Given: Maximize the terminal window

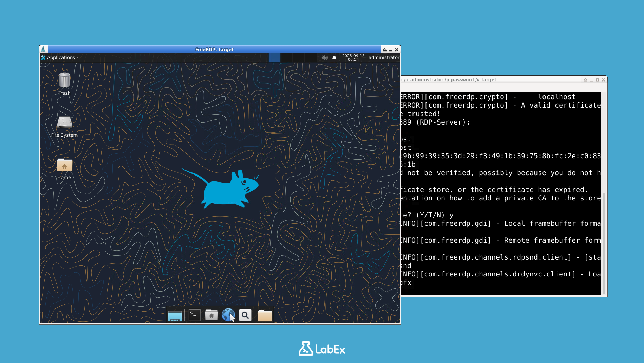Looking at the screenshot, I should pyautogui.click(x=597, y=80).
